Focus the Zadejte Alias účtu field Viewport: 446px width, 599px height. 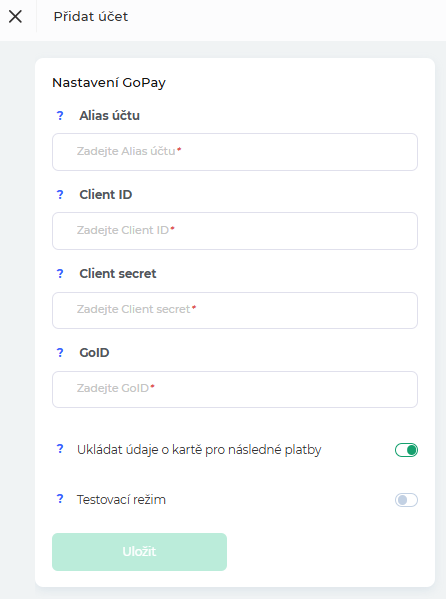(235, 152)
